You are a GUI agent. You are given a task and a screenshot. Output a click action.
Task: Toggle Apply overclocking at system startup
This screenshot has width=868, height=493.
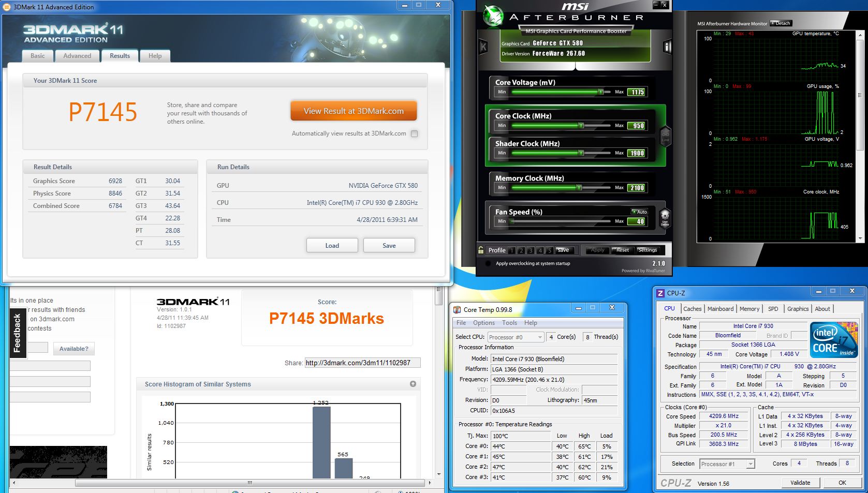[488, 263]
